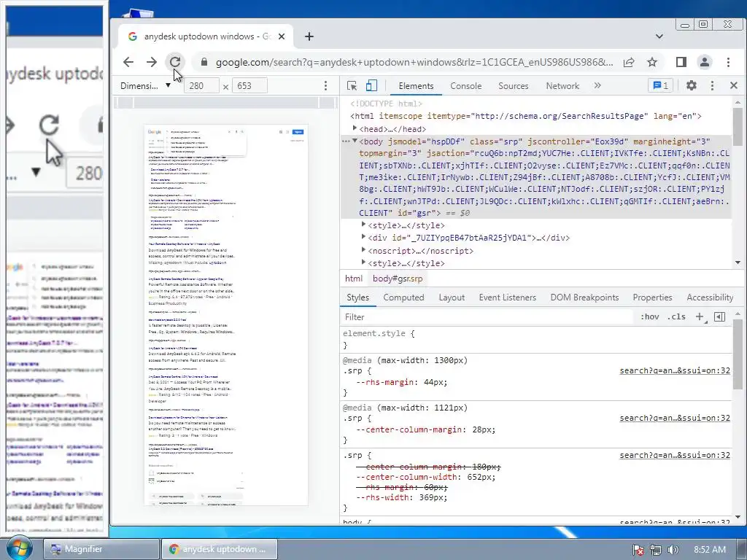Open the tab search chevron

(659, 36)
